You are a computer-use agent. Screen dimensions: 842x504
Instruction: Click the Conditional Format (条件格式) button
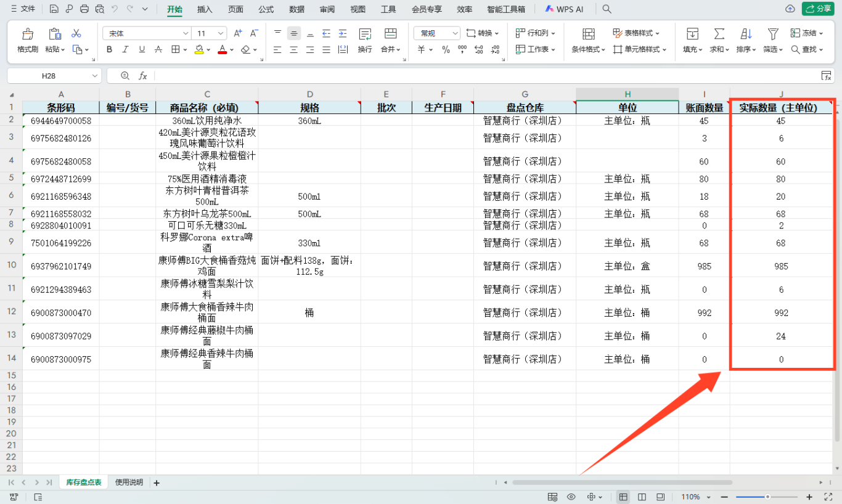click(588, 41)
